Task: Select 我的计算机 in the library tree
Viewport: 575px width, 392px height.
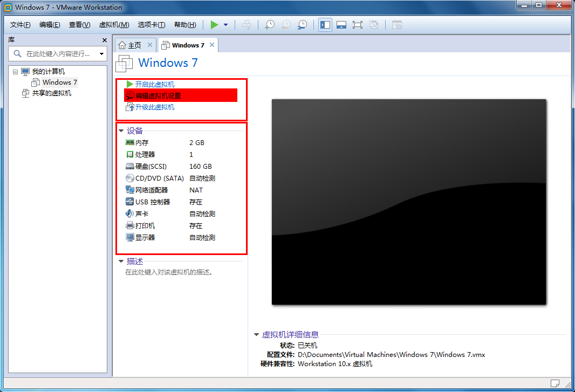Action: click(x=49, y=72)
